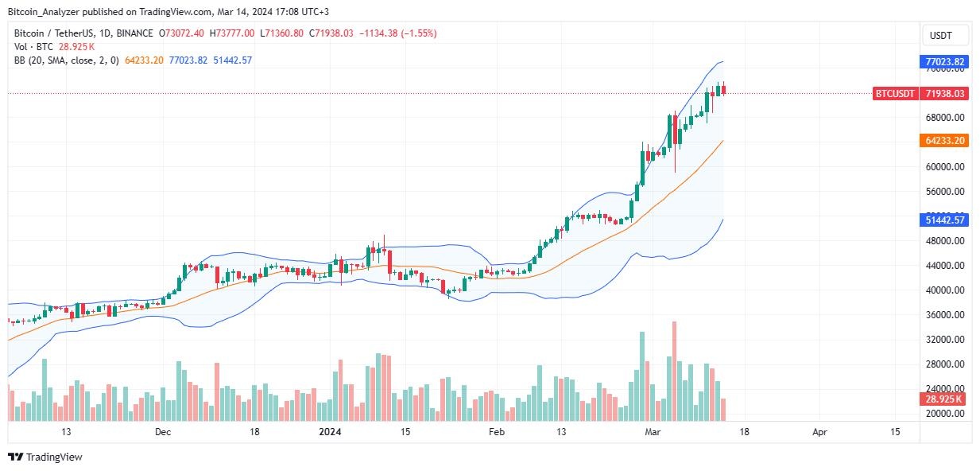Click the TradingView logo icon
980x471 pixels.
15,457
